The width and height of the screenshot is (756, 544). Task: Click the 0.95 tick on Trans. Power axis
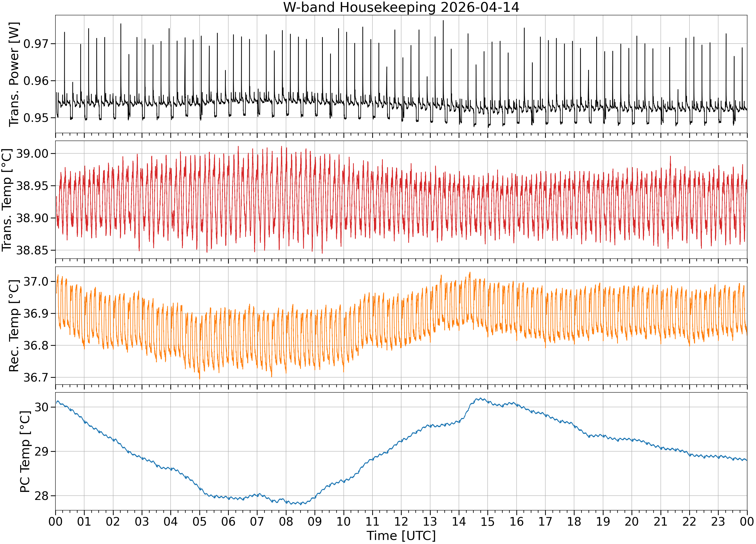36,118
